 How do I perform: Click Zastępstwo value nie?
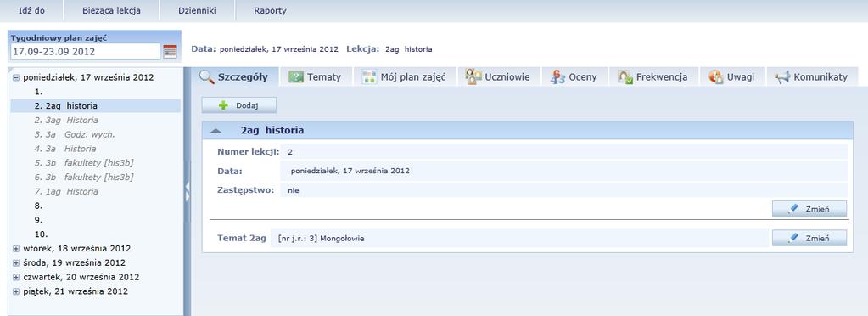pyautogui.click(x=293, y=190)
